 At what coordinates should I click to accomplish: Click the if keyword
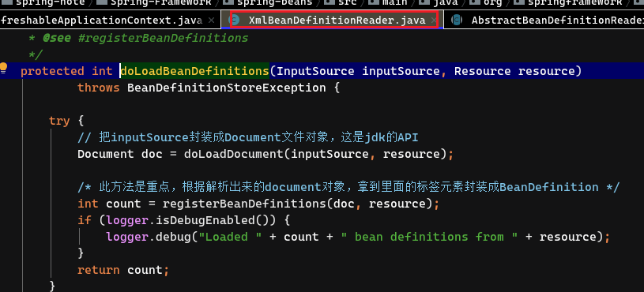pos(85,220)
